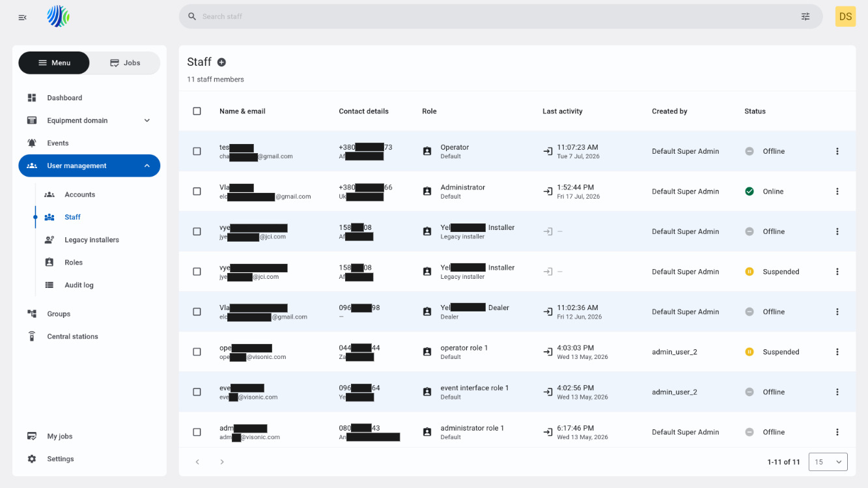Open three-dot menu for Online Administrator row

click(837, 192)
